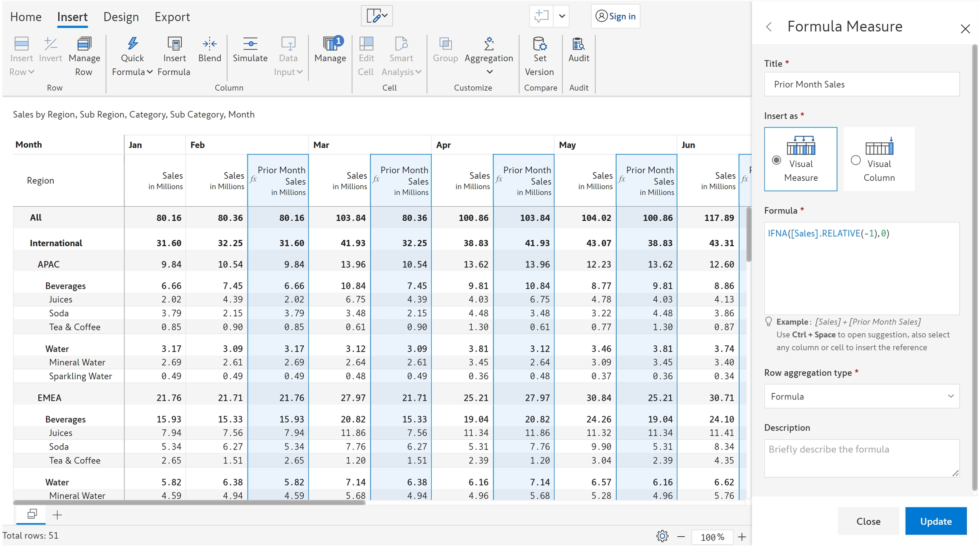
Task: Open settings gear in status bar
Action: point(662,536)
